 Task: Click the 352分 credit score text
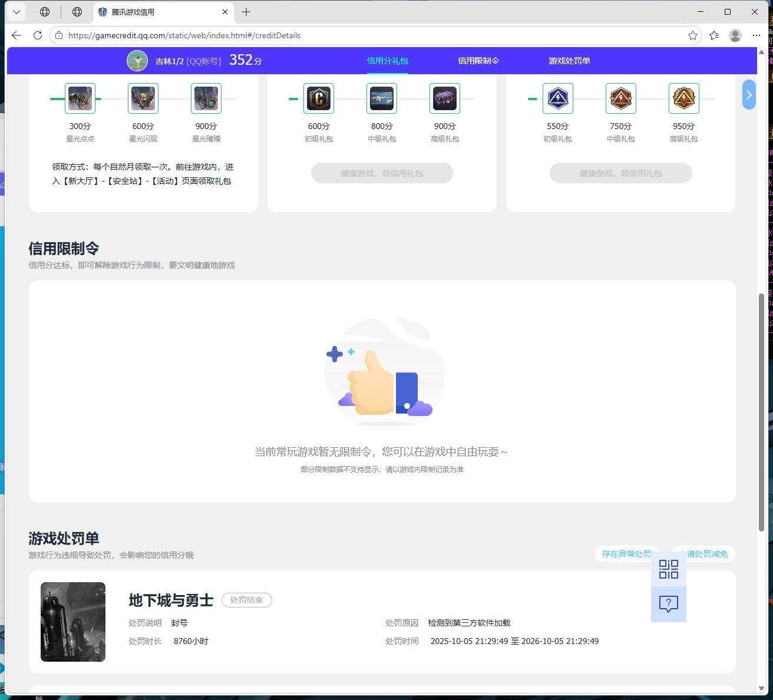coord(246,60)
